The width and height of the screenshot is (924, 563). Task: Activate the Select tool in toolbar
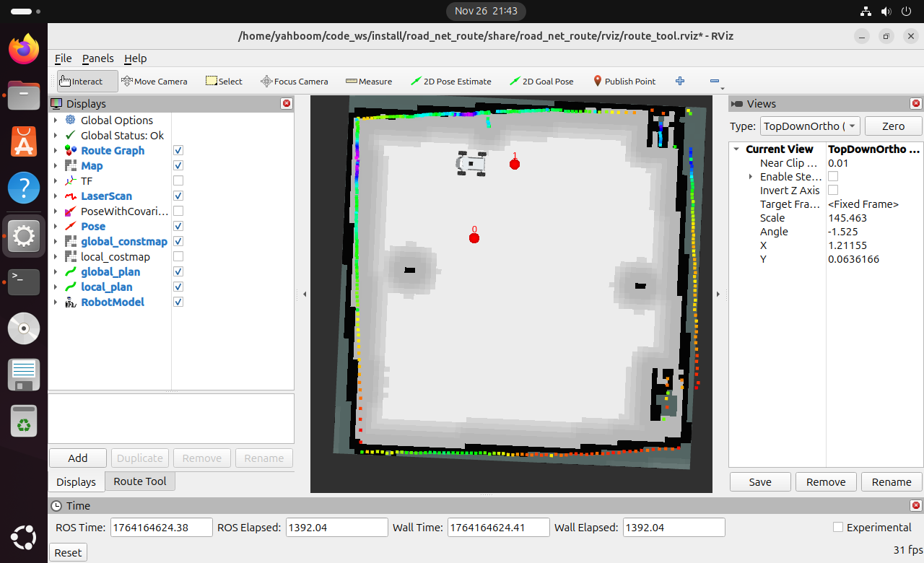[x=224, y=82]
